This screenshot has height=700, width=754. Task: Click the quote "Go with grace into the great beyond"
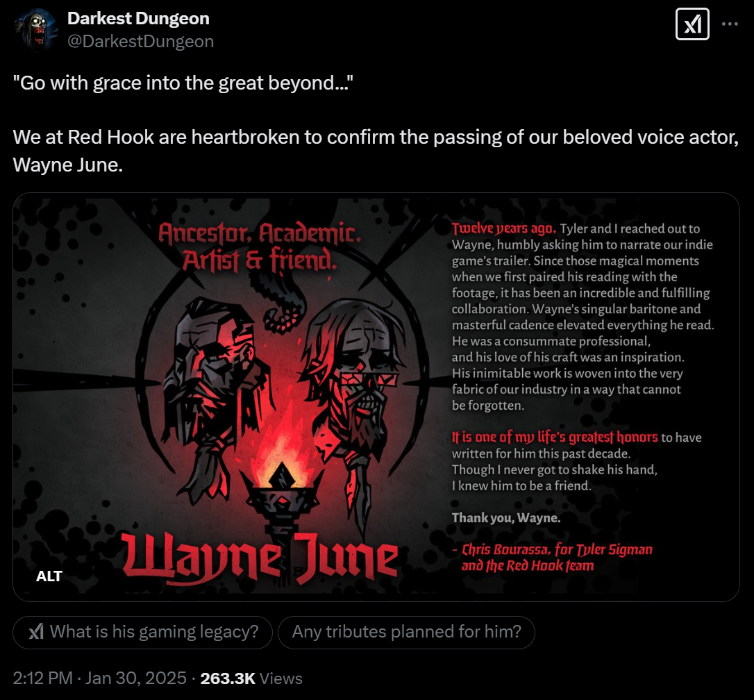tap(183, 83)
